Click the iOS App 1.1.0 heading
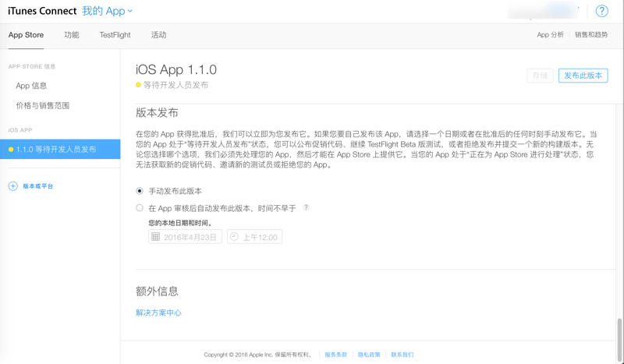Viewport: 624px width, 364px height. pos(176,69)
